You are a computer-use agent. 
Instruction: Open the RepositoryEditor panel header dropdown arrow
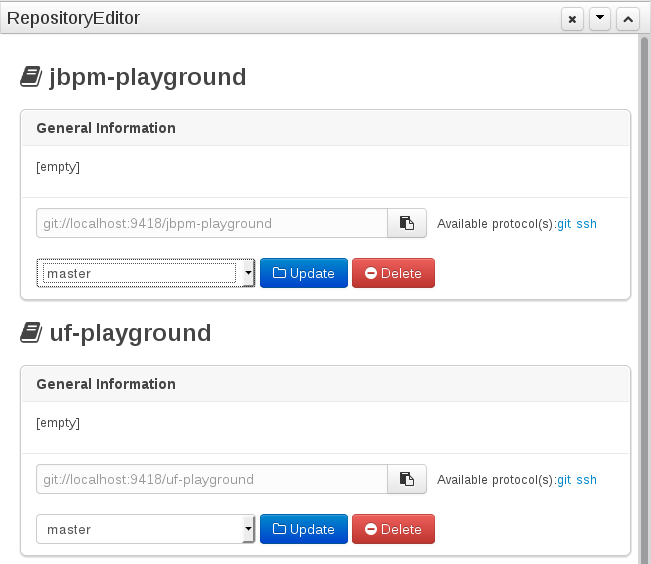coord(600,19)
